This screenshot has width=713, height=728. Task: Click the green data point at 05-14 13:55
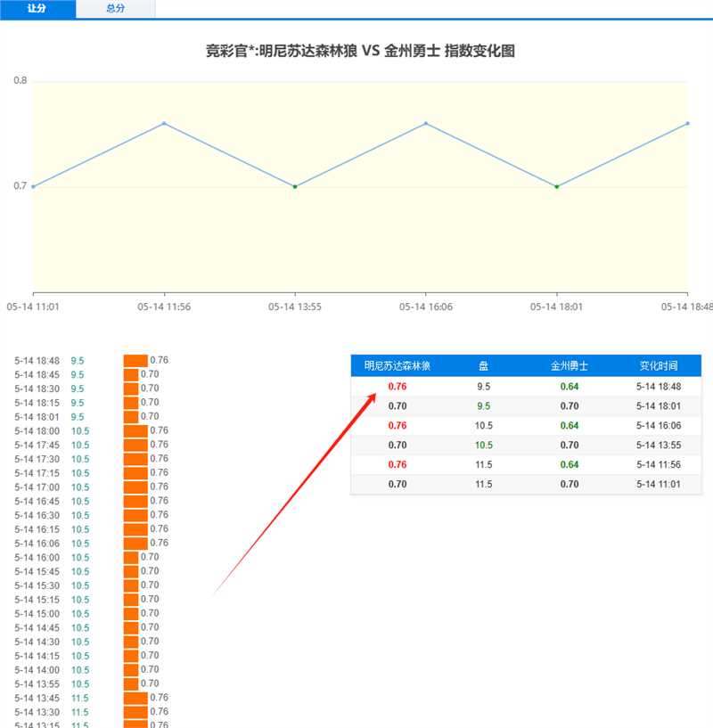[295, 186]
